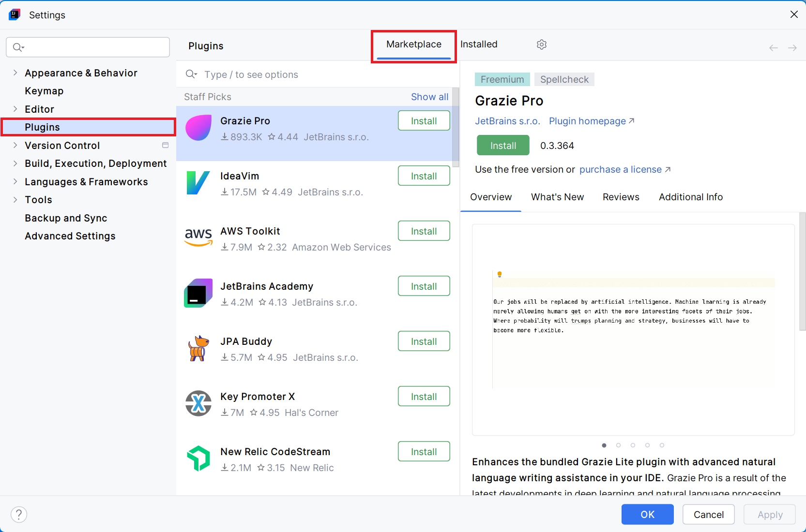
Task: Open the What's New tab
Action: (x=557, y=197)
